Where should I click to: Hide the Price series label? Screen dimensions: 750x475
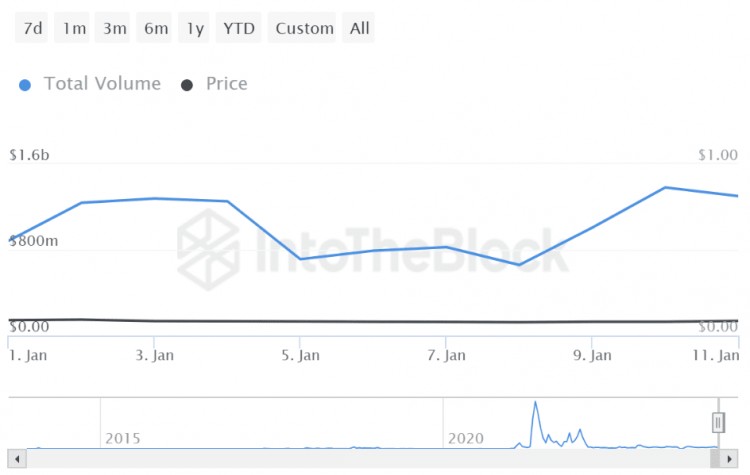(226, 84)
